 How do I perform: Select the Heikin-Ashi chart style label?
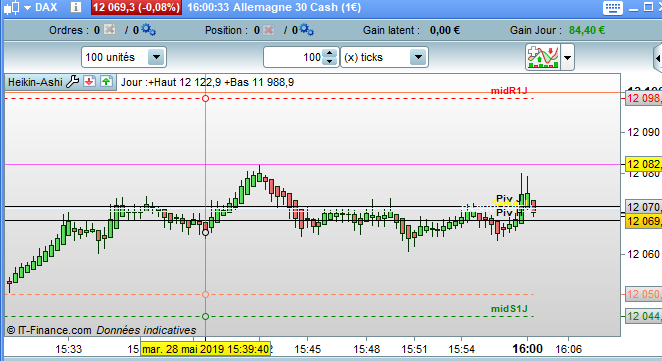tap(35, 82)
